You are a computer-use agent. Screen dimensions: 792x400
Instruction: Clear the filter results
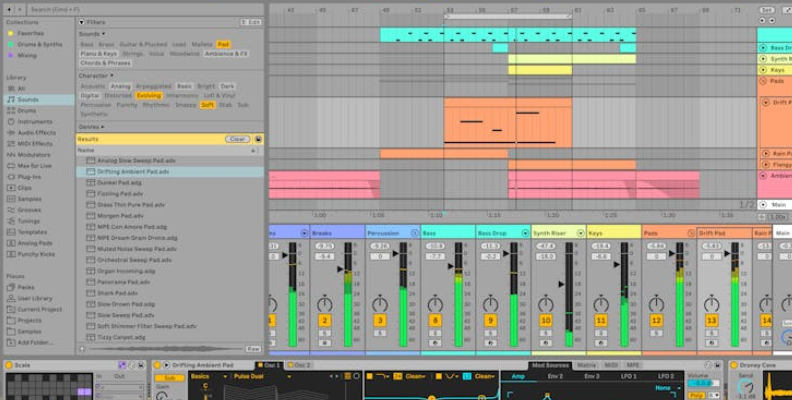pos(237,139)
